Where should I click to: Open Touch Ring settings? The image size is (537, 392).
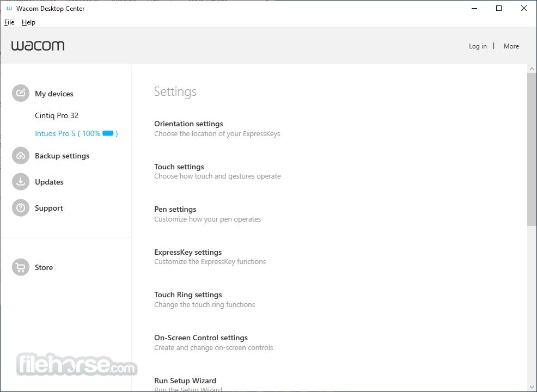coord(188,295)
